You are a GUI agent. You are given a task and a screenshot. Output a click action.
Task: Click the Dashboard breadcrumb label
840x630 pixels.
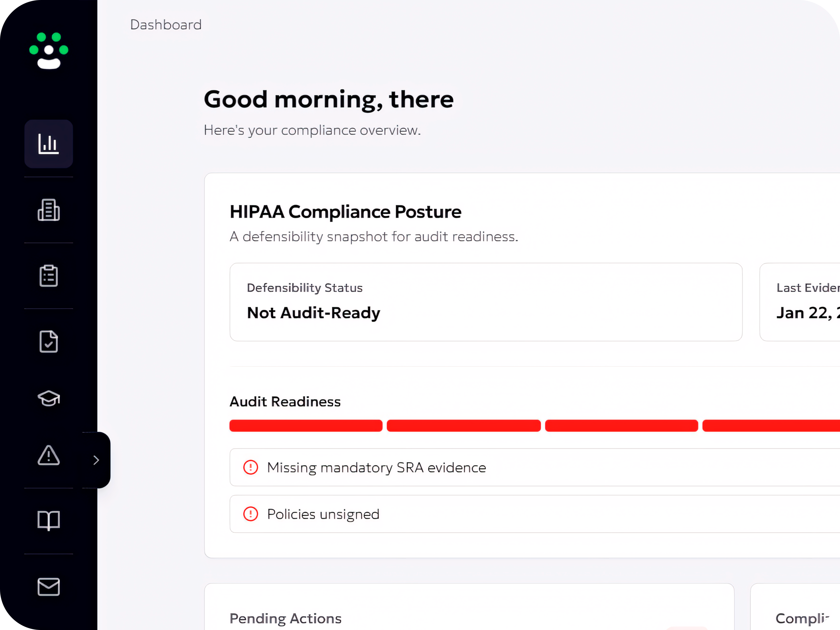pyautogui.click(x=165, y=24)
